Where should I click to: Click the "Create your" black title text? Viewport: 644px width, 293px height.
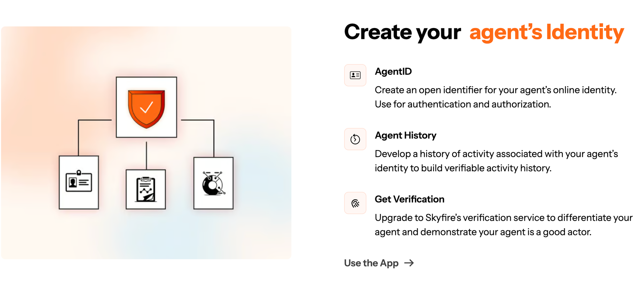(402, 32)
